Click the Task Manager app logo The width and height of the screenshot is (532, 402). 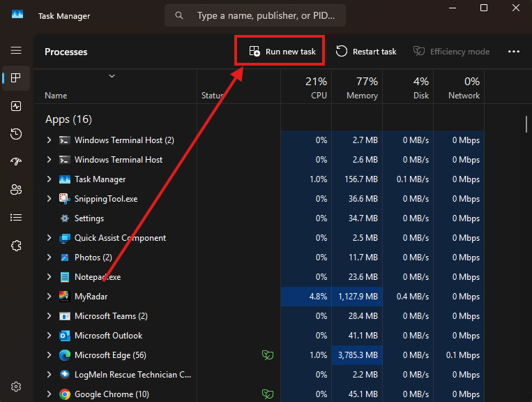pos(17,14)
